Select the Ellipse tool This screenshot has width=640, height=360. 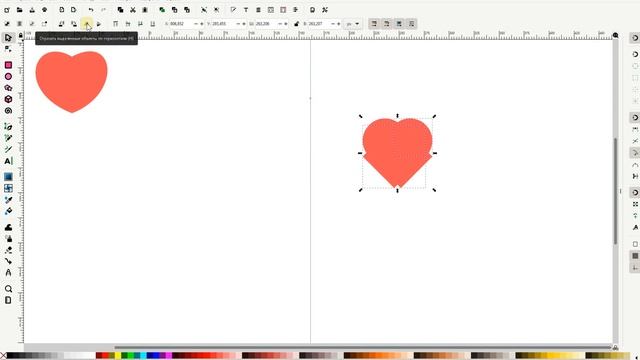(8, 77)
